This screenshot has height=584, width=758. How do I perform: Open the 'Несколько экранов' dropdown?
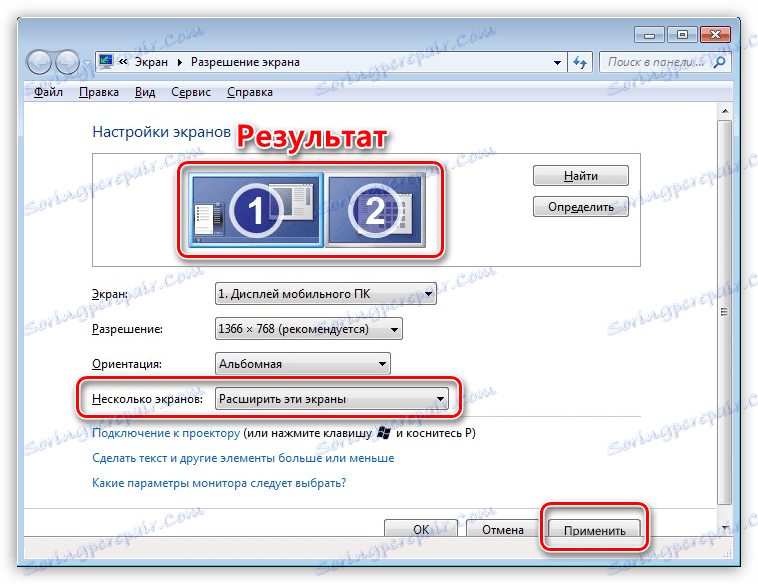(332, 399)
